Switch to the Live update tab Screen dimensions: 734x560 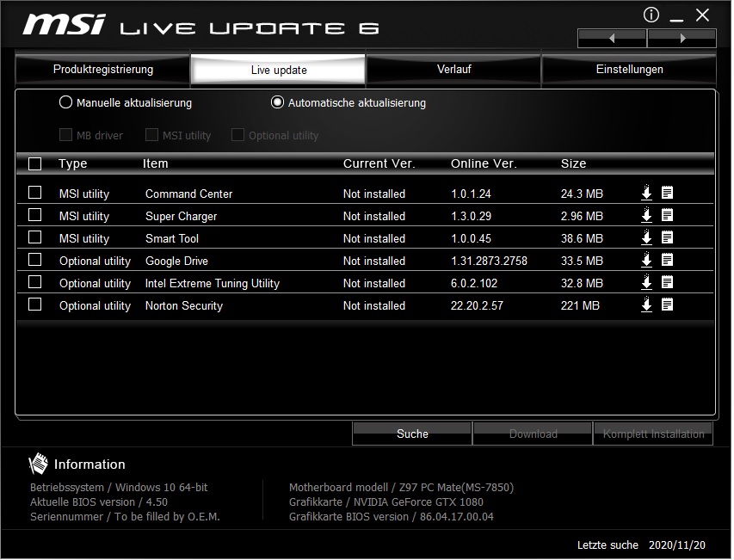[x=279, y=70]
